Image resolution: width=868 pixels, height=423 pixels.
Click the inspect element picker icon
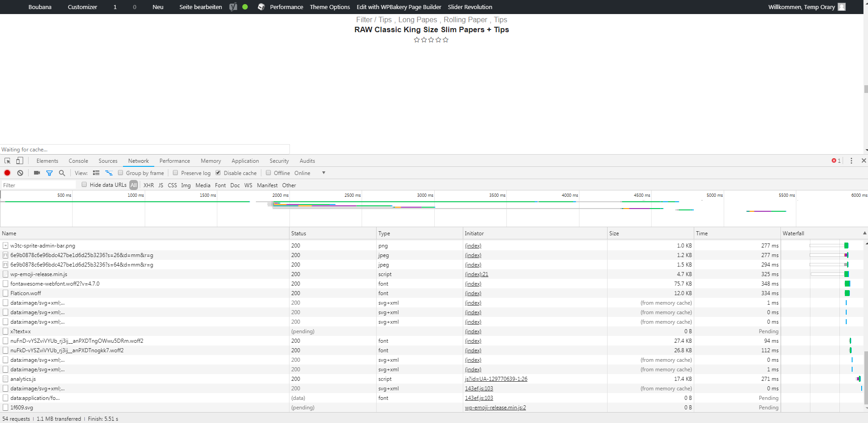[7, 160]
